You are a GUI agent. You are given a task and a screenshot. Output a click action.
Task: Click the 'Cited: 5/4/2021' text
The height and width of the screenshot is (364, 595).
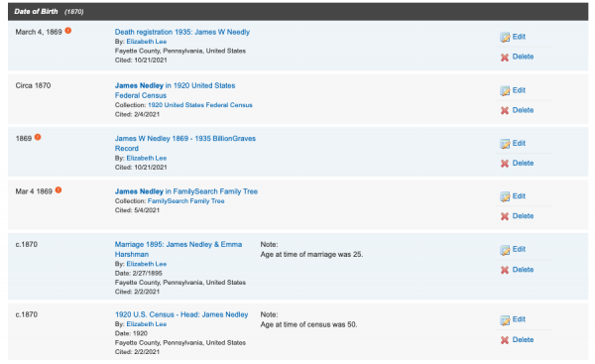point(138,210)
